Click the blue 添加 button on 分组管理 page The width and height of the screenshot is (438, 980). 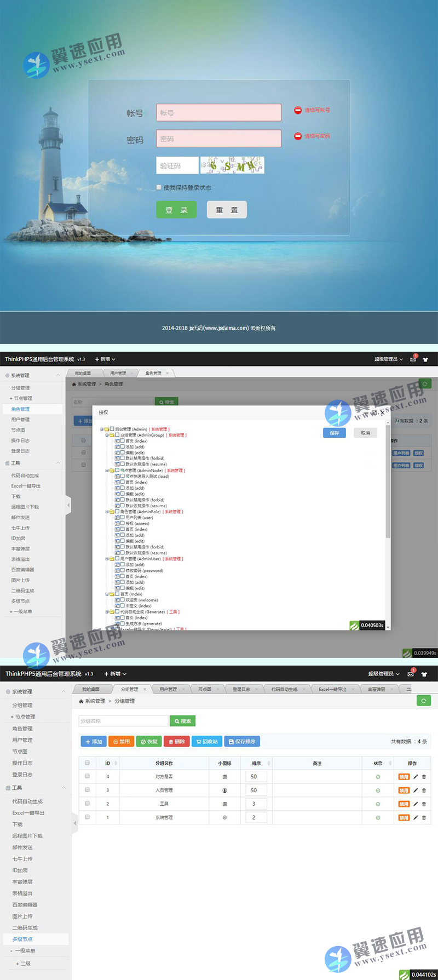94,742
